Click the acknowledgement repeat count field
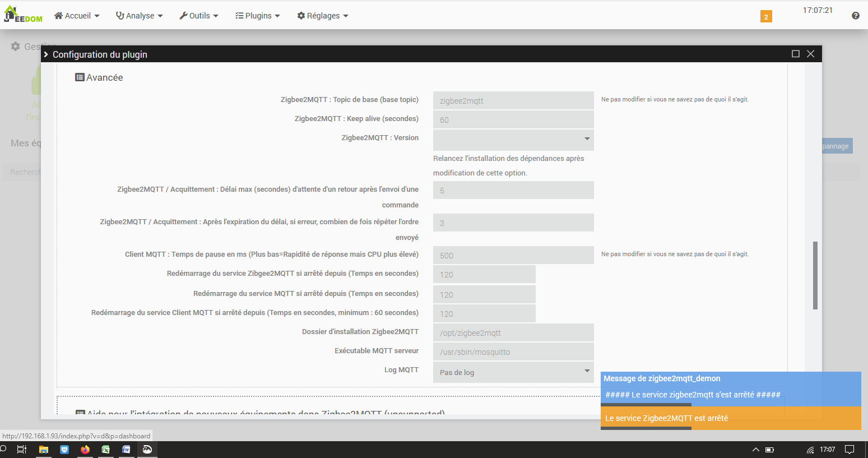Screen dimensions: 868x458 513,223
